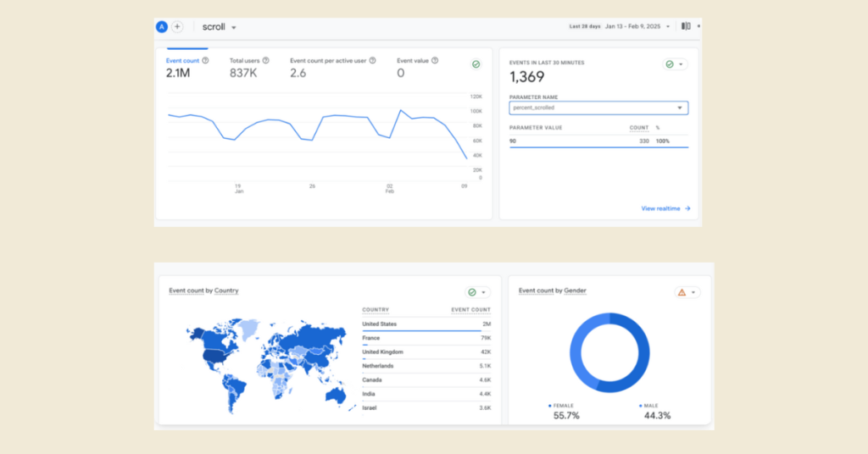Select the India row
This screenshot has width=868, height=454.
[426, 394]
